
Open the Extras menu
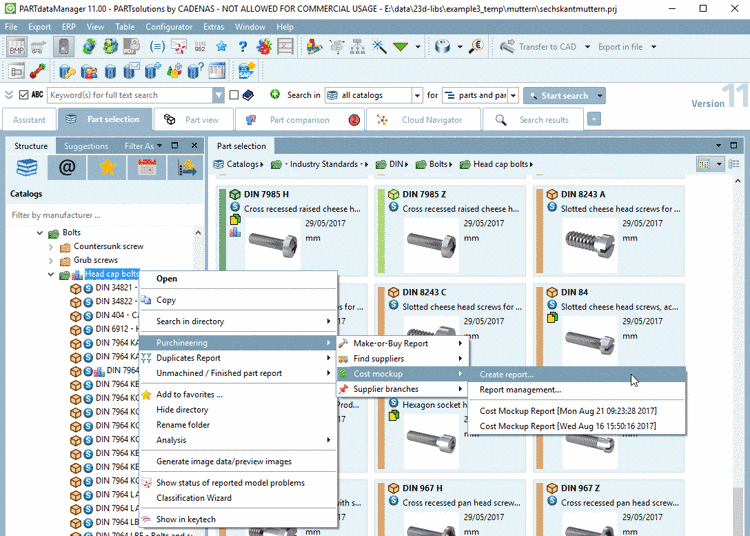click(x=213, y=27)
